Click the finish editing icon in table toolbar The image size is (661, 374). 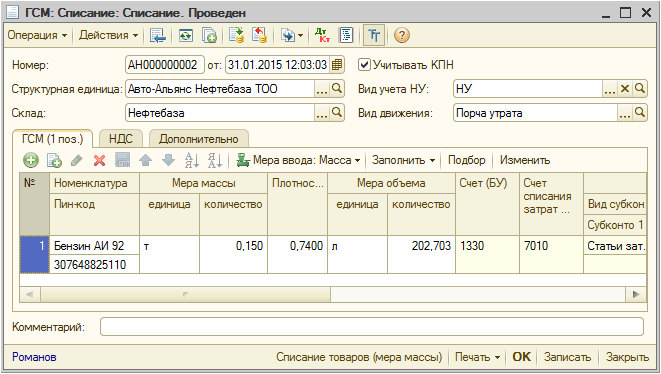click(123, 160)
